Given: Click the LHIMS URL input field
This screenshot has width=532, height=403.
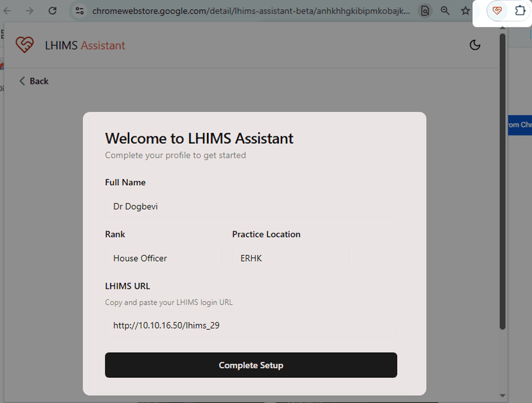Looking at the screenshot, I should 251,325.
